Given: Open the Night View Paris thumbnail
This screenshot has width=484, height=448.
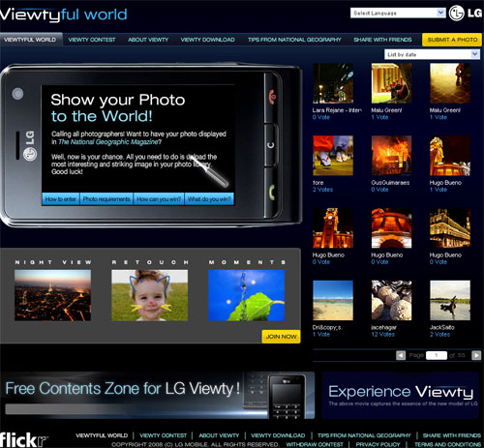Looking at the screenshot, I should tap(52, 295).
